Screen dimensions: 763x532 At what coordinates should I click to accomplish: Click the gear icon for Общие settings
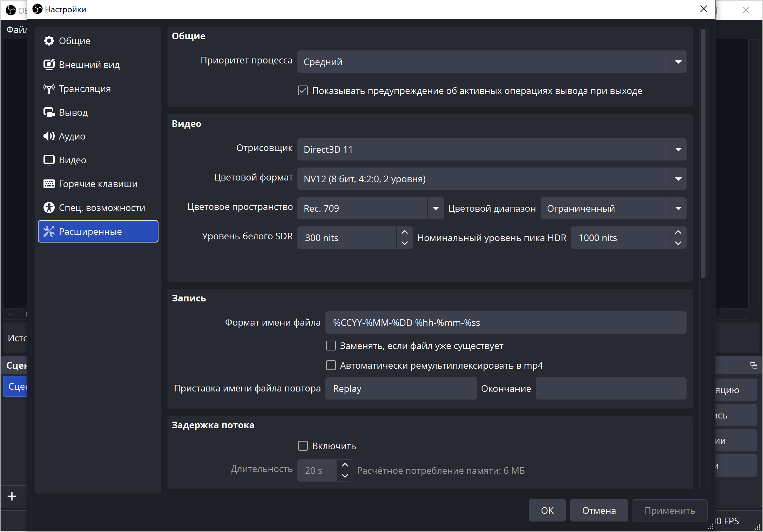coord(49,41)
